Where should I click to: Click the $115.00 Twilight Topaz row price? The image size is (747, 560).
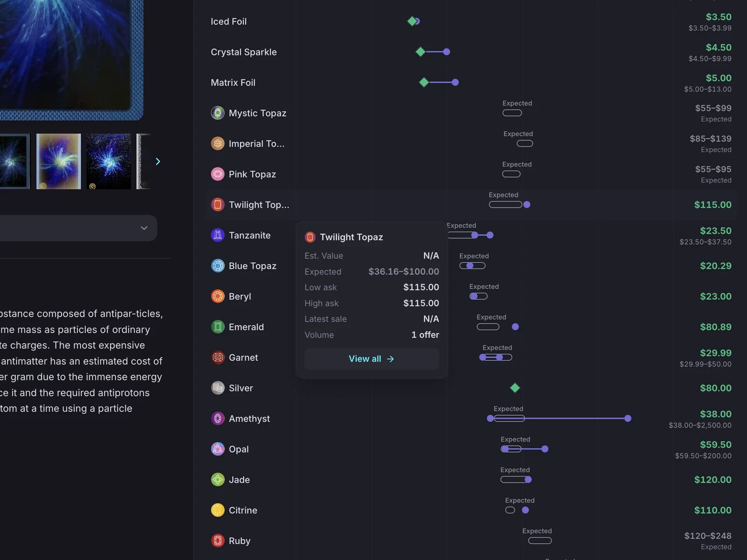712,204
